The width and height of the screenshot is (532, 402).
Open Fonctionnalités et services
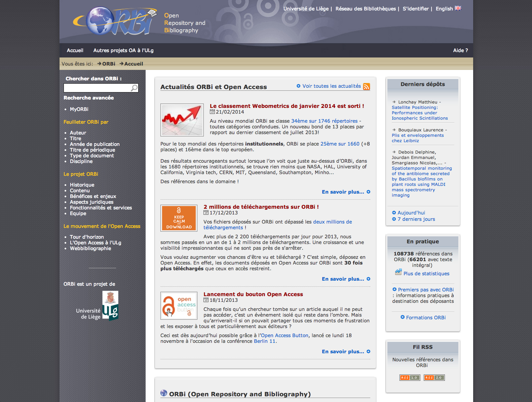[101, 208]
